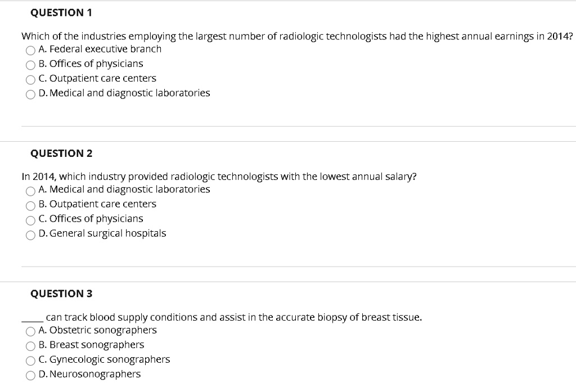The image size is (576, 392).
Task: Select Neurosonographers radio button
Action: point(30,376)
